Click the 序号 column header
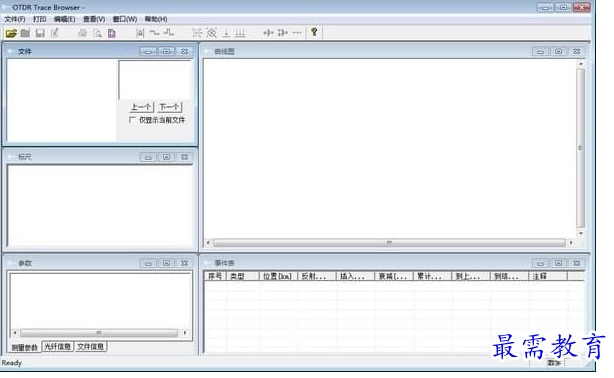The image size is (614, 378). (215, 276)
